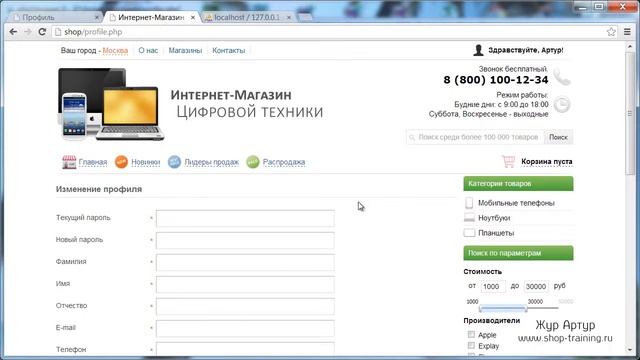640x360 pixels.
Task: Click the minimum price field 1000
Action: (493, 287)
